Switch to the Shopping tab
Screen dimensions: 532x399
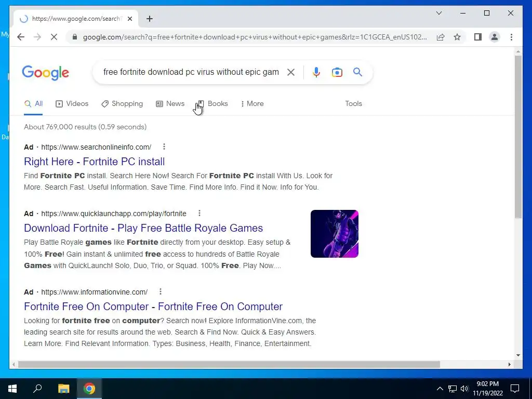122,104
